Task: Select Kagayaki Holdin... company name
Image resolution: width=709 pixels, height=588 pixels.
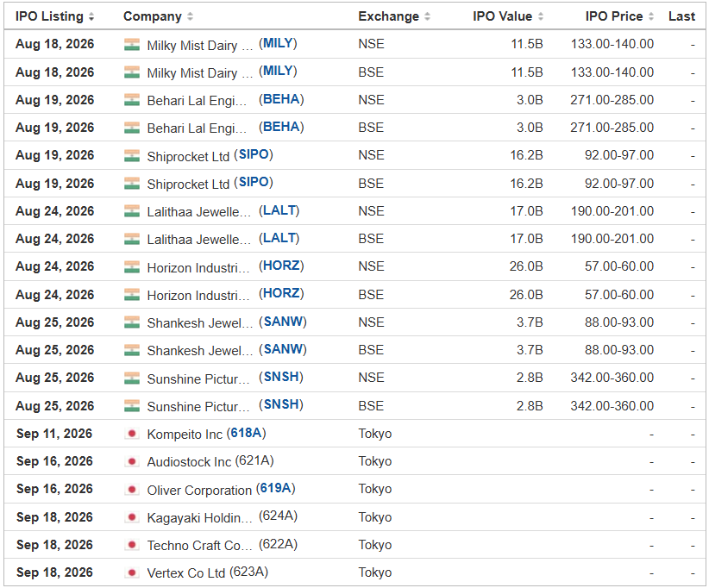Action: click(x=199, y=518)
